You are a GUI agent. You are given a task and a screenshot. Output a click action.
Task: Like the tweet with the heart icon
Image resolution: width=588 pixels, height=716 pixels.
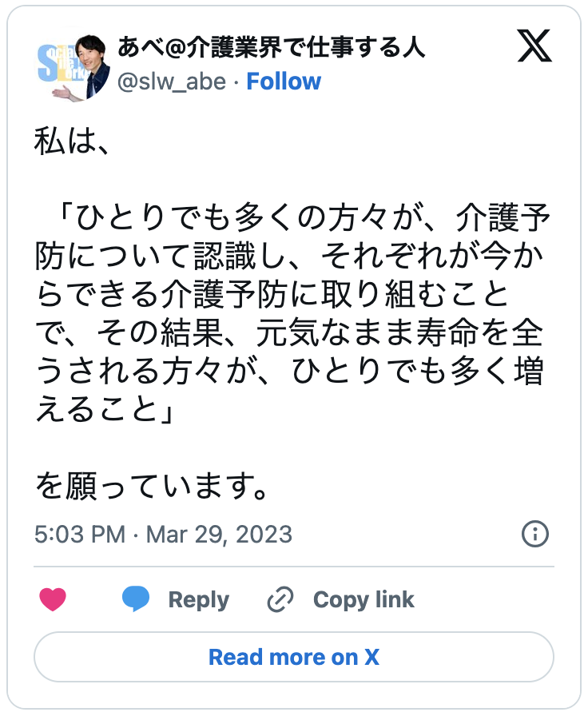pyautogui.click(x=53, y=599)
